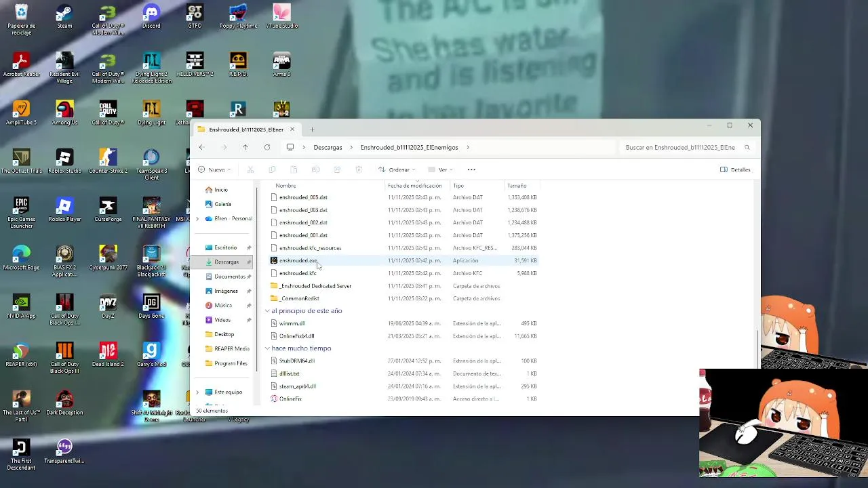Click Enshrouded_b11112025_ElEnemigos in the breadcrumb

[409, 147]
